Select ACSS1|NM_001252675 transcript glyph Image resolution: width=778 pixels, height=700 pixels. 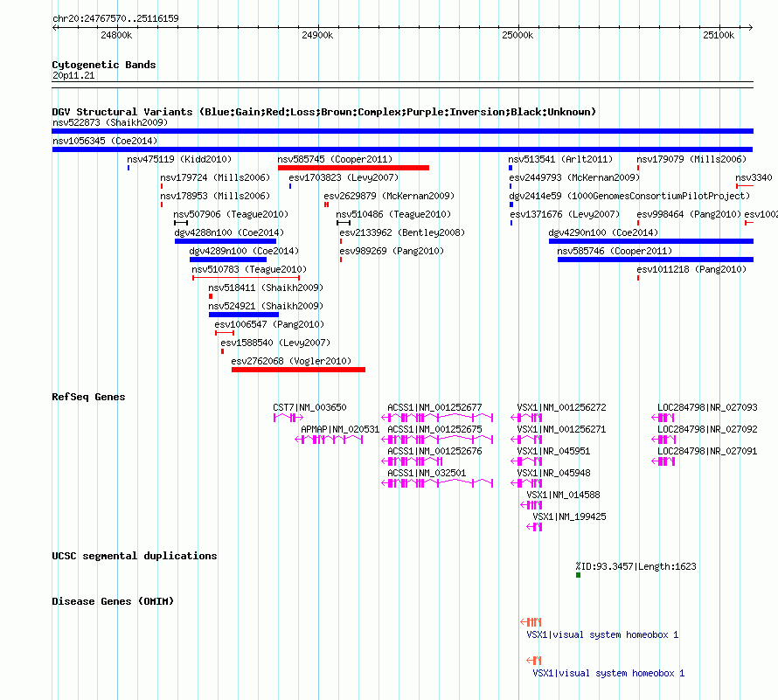437,440
